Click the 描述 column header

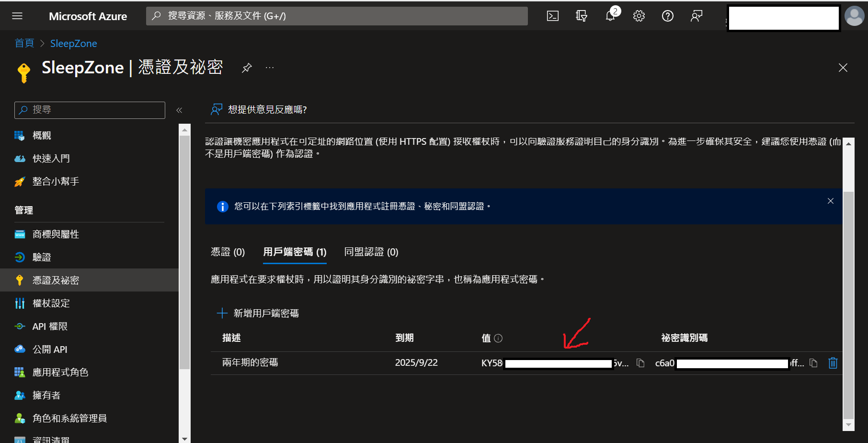(231, 338)
